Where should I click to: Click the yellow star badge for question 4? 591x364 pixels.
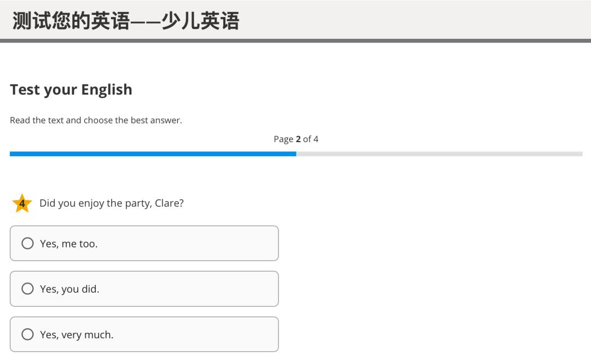22,203
